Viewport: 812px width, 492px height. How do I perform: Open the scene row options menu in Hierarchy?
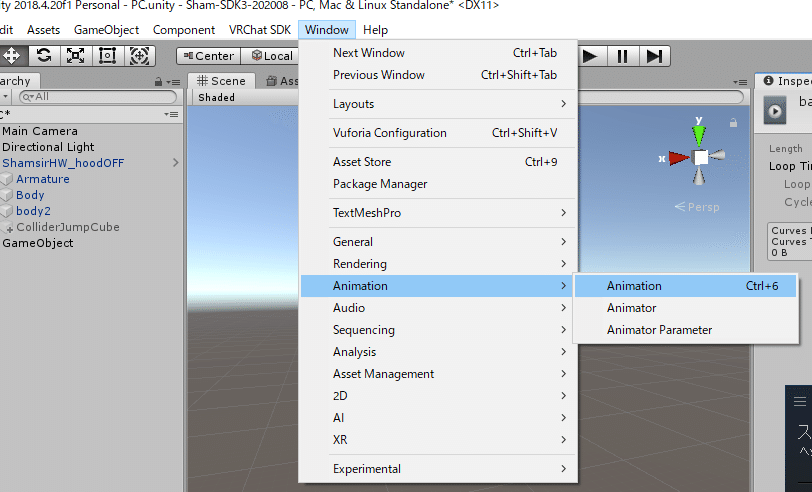[x=171, y=114]
